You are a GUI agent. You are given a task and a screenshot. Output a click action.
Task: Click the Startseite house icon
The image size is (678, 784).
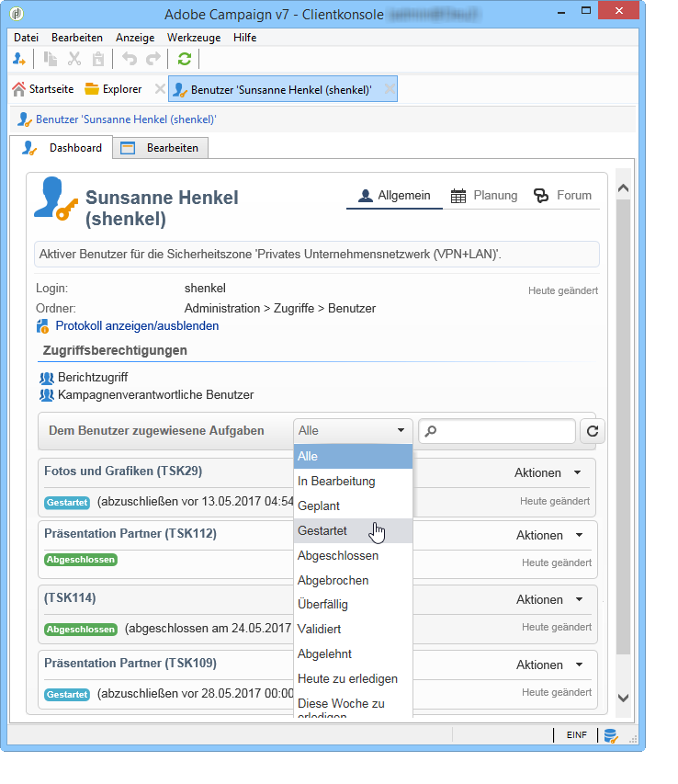click(x=19, y=89)
